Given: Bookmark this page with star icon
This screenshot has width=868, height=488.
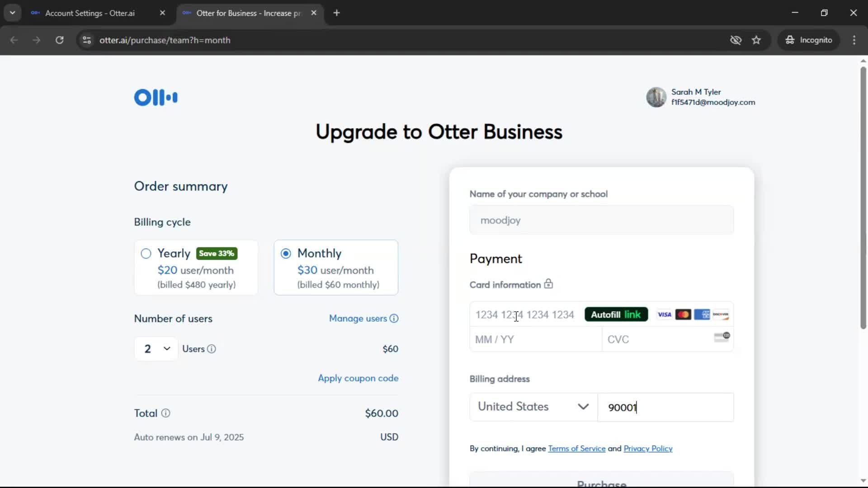Looking at the screenshot, I should [756, 40].
